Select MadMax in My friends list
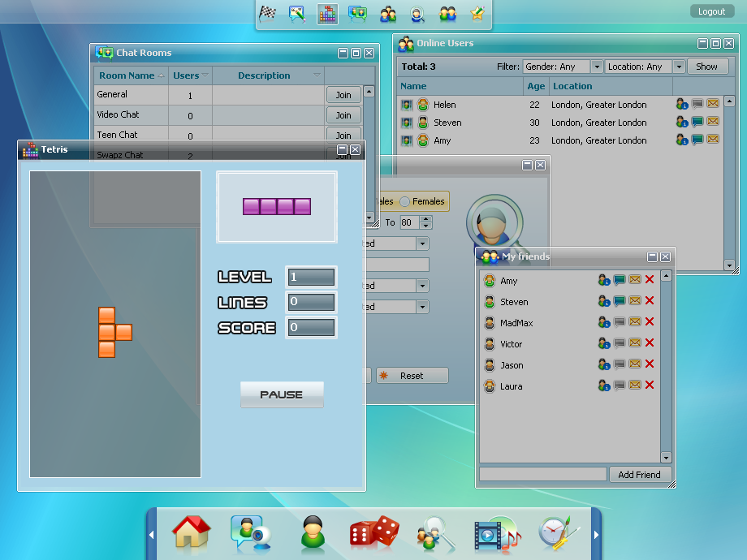 coord(569,322)
